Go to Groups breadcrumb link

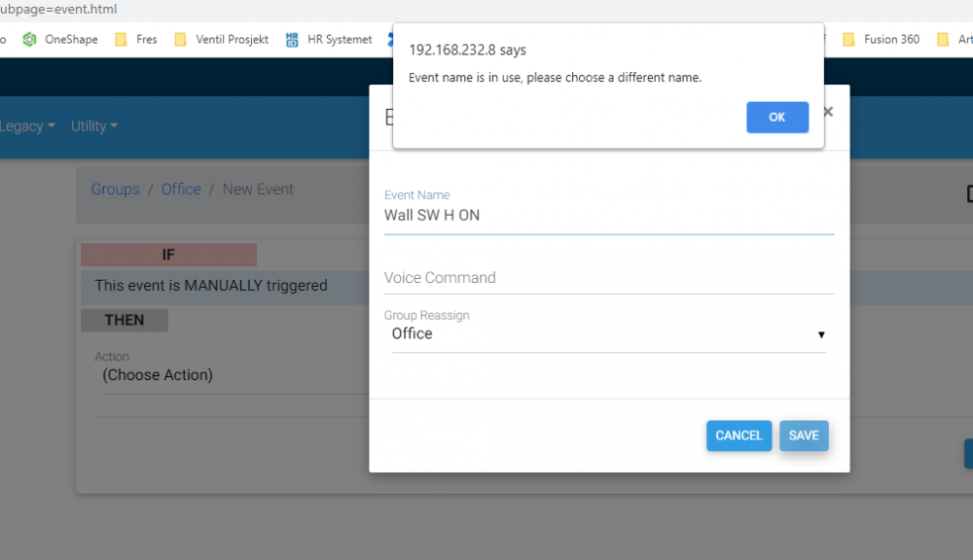[115, 190]
